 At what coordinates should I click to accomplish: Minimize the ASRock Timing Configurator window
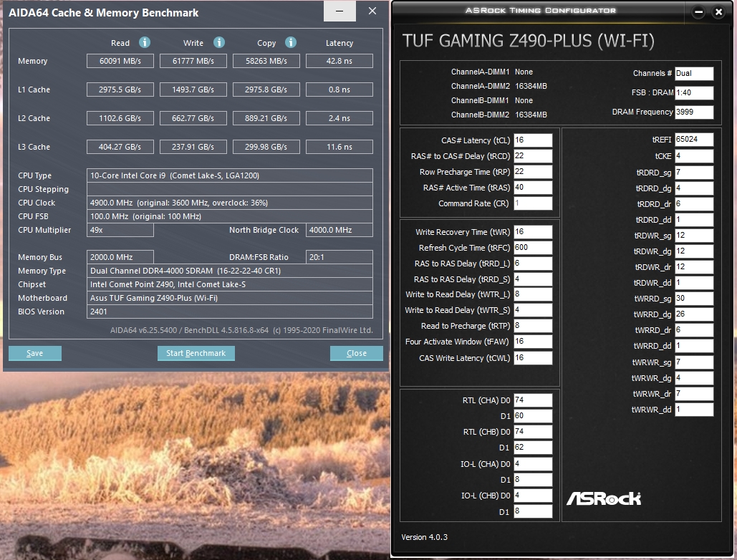click(698, 12)
